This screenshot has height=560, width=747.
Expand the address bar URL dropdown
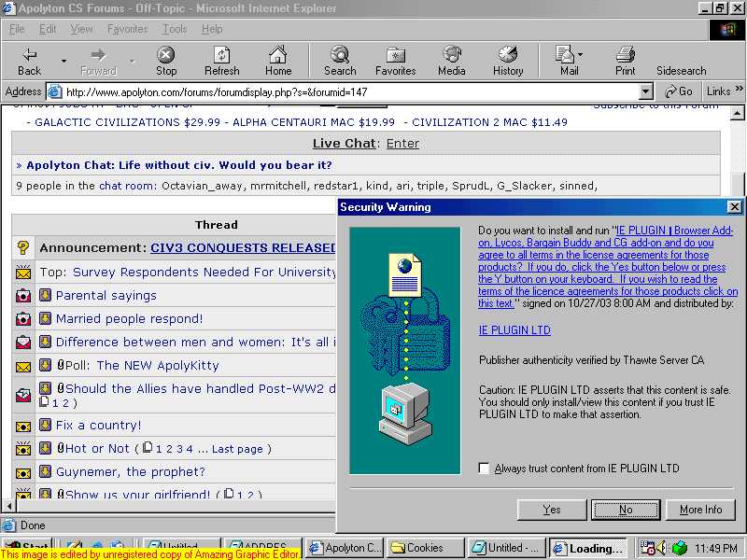(x=645, y=91)
